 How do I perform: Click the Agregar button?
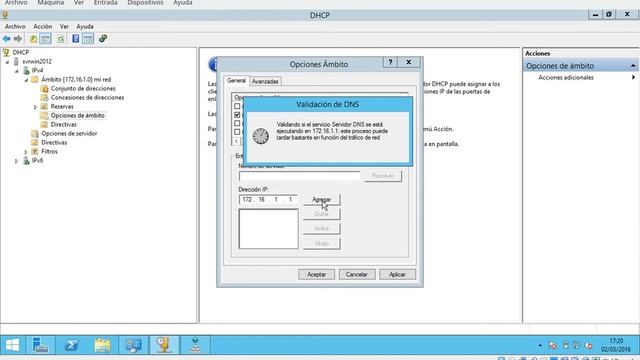point(322,199)
